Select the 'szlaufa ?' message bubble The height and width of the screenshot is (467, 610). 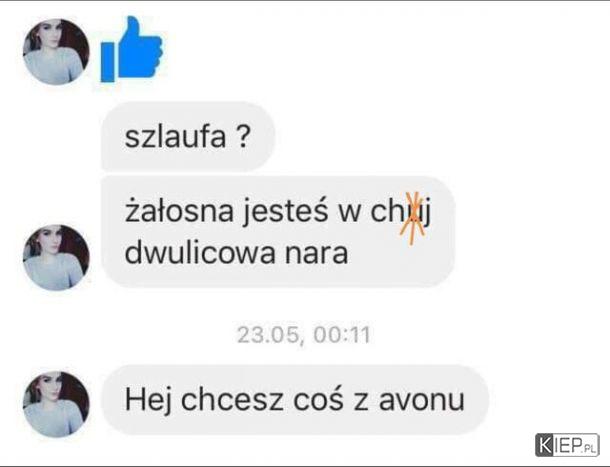188,136
